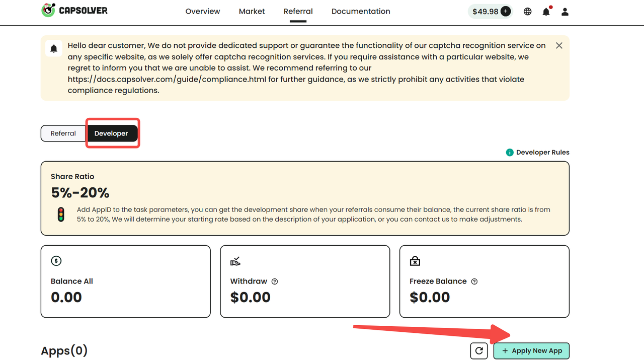
Task: Go to the Market tab
Action: (x=252, y=11)
